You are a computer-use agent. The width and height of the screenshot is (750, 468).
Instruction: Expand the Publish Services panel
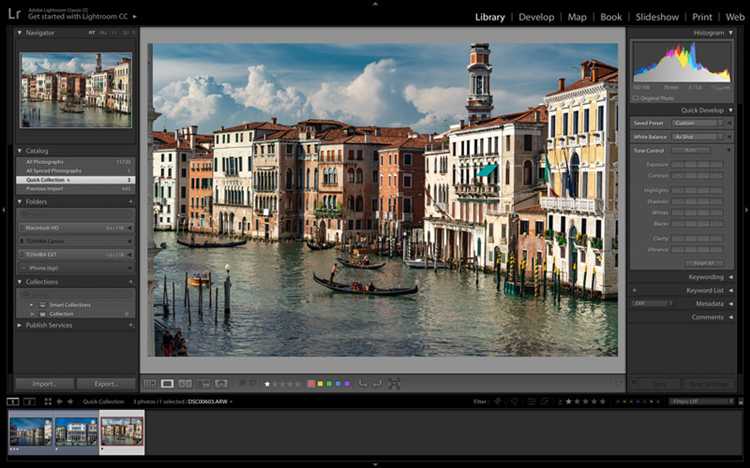coord(20,325)
